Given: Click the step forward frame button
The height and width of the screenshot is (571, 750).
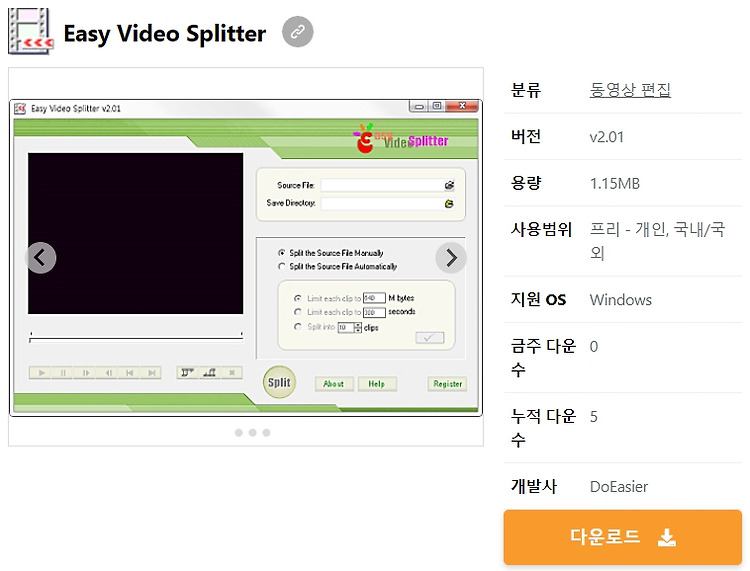Looking at the screenshot, I should point(85,373).
